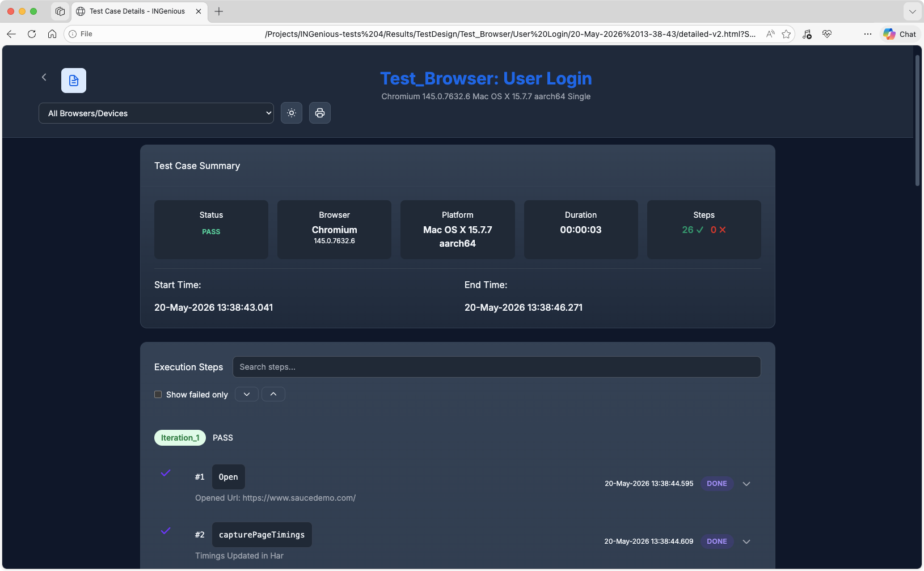Click DONE badge on step #1

[717, 484]
